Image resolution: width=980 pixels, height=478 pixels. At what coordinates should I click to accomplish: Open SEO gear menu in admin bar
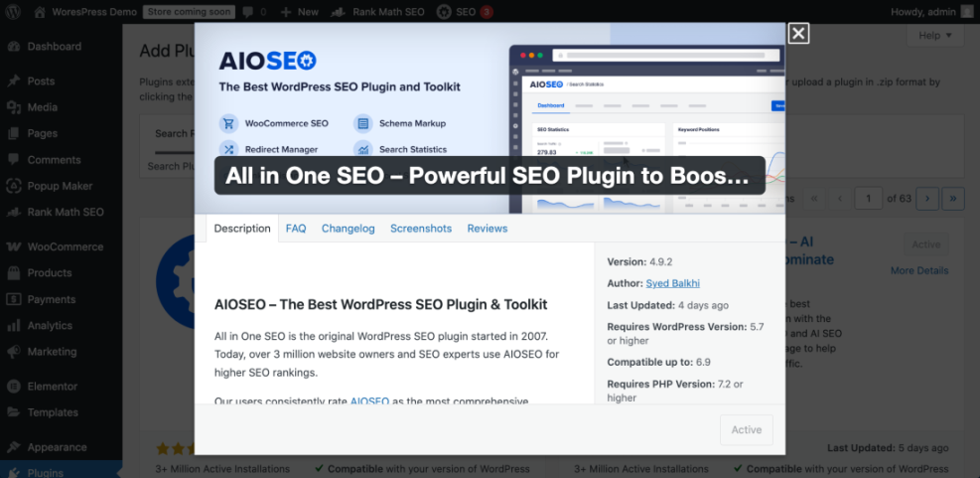pos(465,11)
